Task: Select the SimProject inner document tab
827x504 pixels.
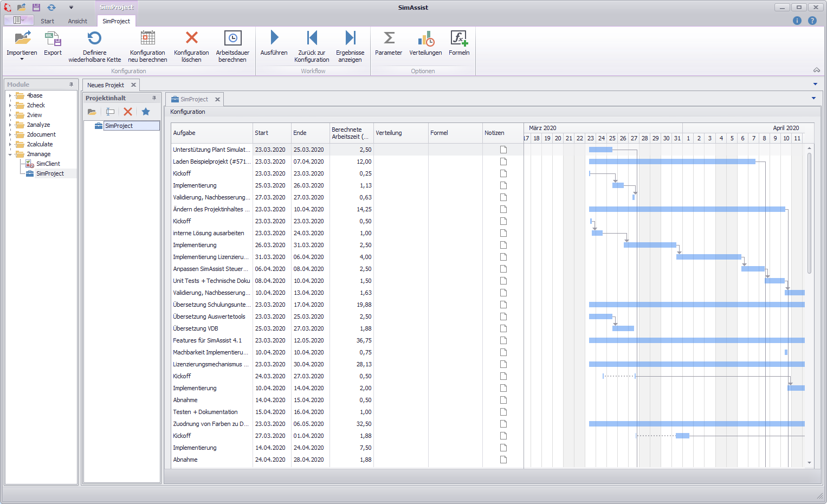Action: pos(194,99)
